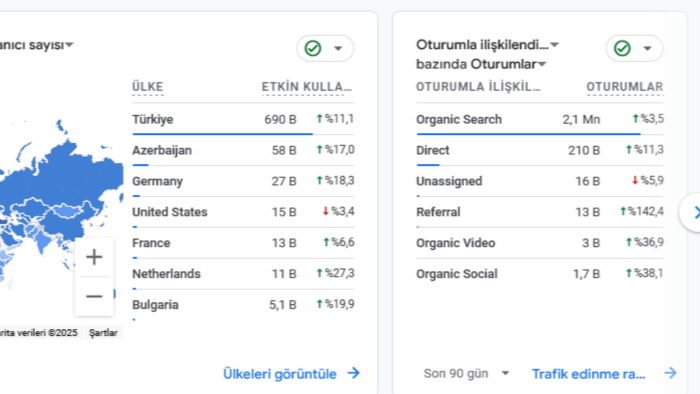The image size is (700, 394).
Task: Click the Organic Search blue progress bar
Action: pos(529,133)
